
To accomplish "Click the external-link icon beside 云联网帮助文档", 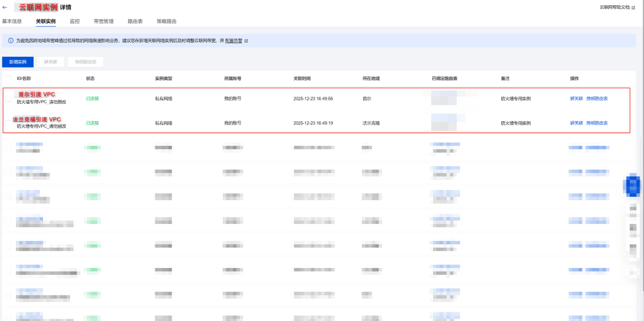I will 633,8.
